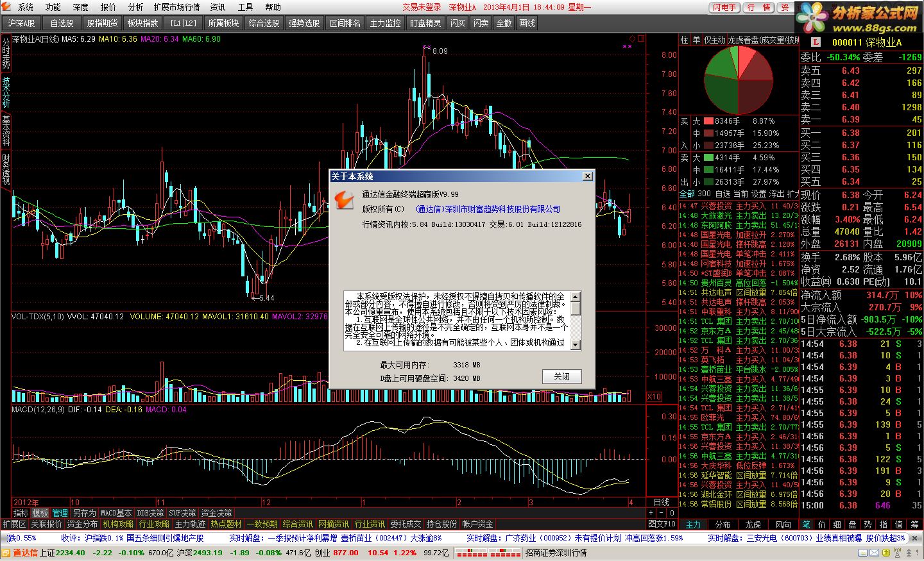Select the 筹 chip-distribution icon tab
924x561 pixels.
[x=914, y=524]
